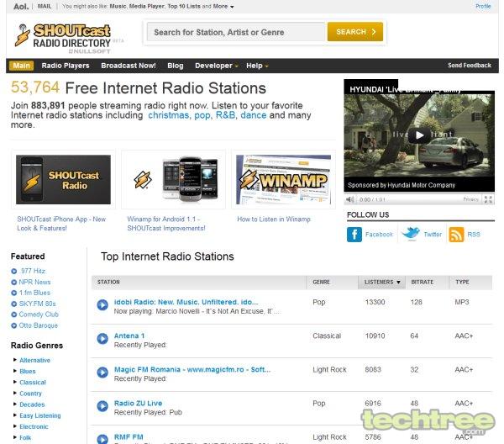Screen dimensions: 504x444
Task: Open the Developer dropdown menu
Action: coord(217,66)
